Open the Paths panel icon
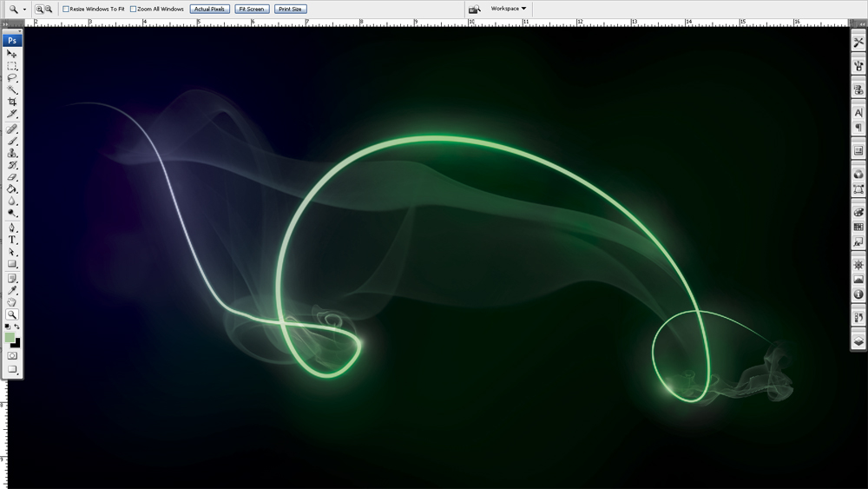The width and height of the screenshot is (868, 489). 858,189
